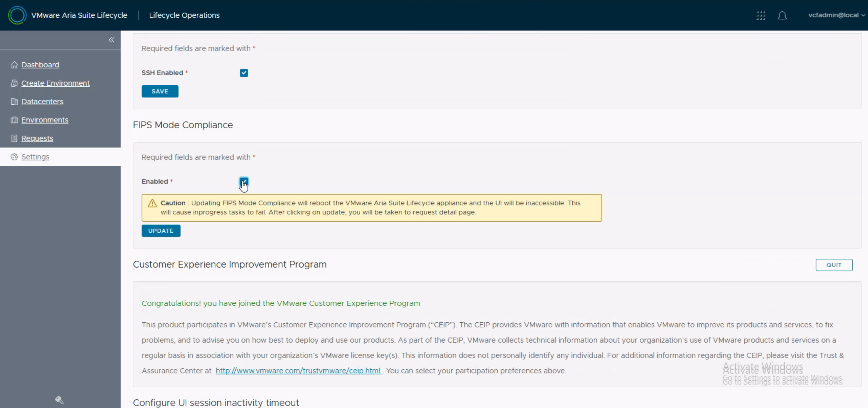The height and width of the screenshot is (408, 868).
Task: Click the Dashboard home icon
Action: pyautogui.click(x=14, y=65)
